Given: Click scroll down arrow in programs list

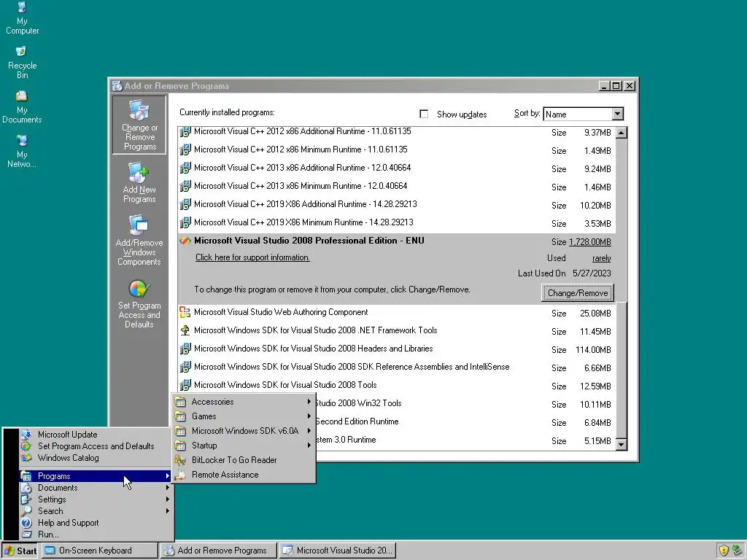Looking at the screenshot, I should click(x=622, y=444).
